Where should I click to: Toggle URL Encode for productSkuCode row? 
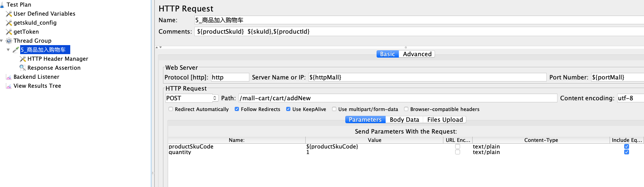click(x=458, y=146)
